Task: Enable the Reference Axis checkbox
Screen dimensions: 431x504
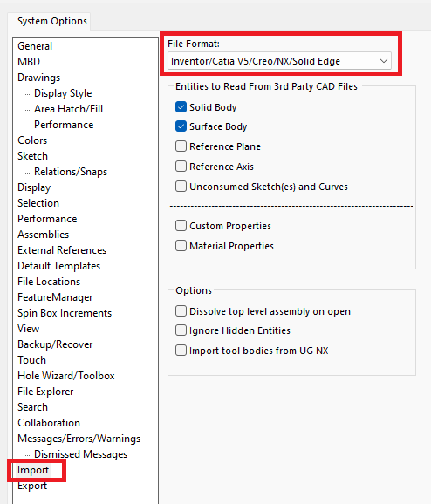Action: click(x=181, y=167)
